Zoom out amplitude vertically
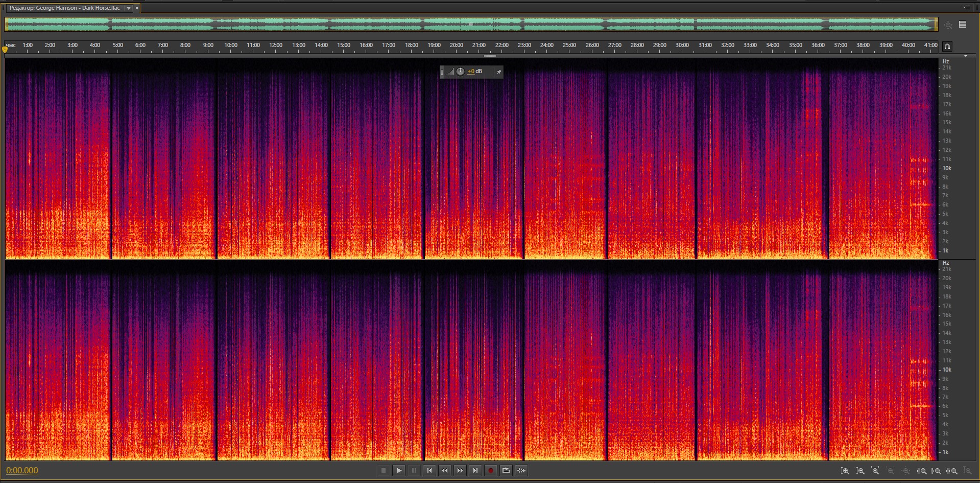This screenshot has height=483, width=980. coord(861,471)
